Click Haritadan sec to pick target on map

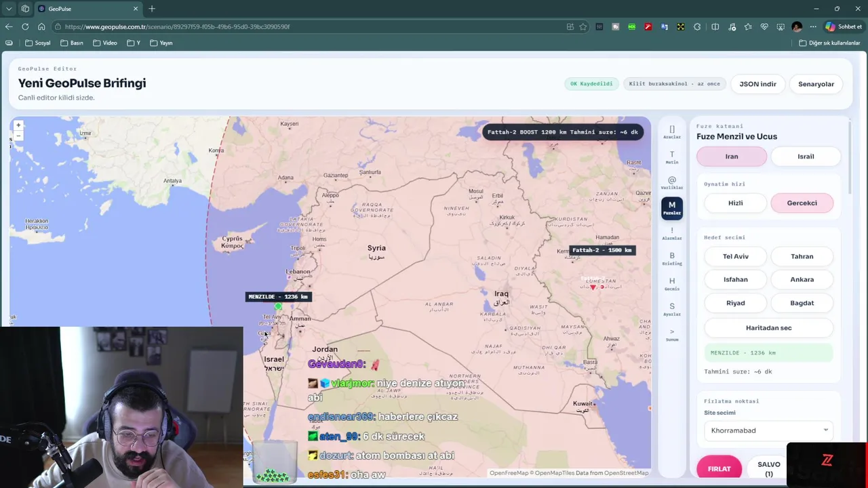768,327
